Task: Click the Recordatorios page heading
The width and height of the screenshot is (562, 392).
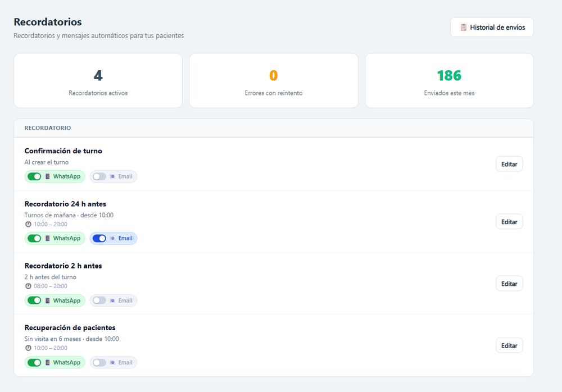Action: tap(48, 22)
